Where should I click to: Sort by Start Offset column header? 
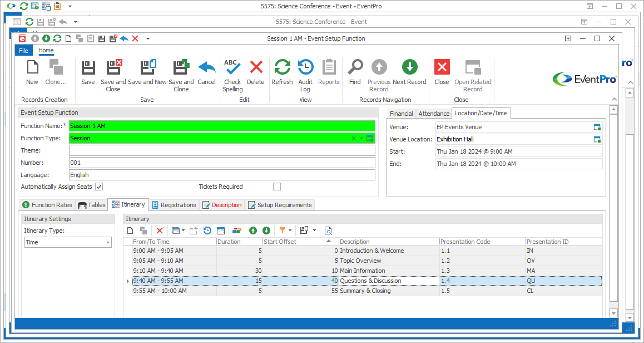point(300,242)
